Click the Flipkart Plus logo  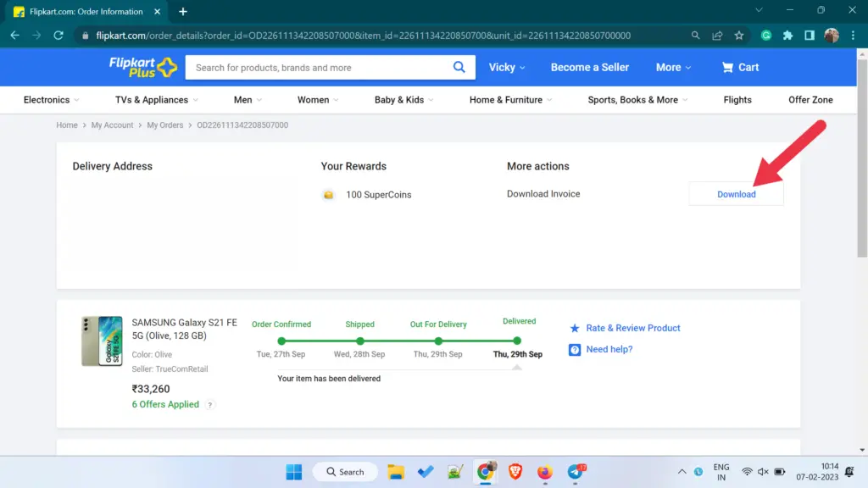point(143,68)
